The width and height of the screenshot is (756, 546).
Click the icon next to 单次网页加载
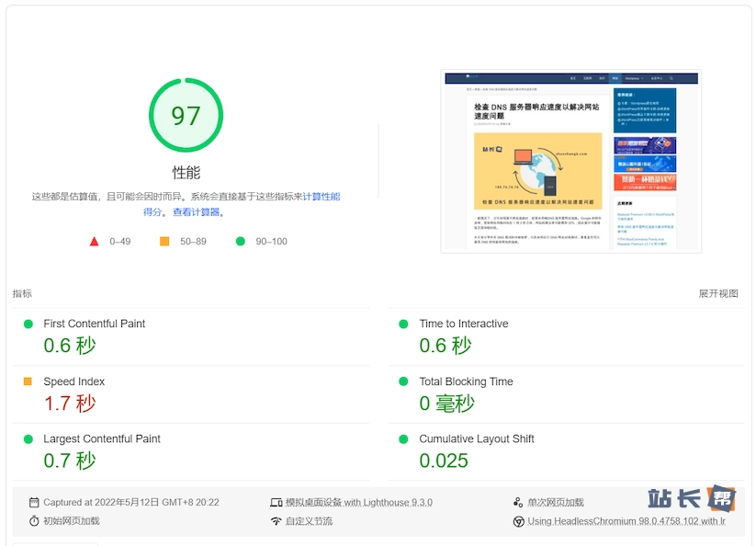518,503
